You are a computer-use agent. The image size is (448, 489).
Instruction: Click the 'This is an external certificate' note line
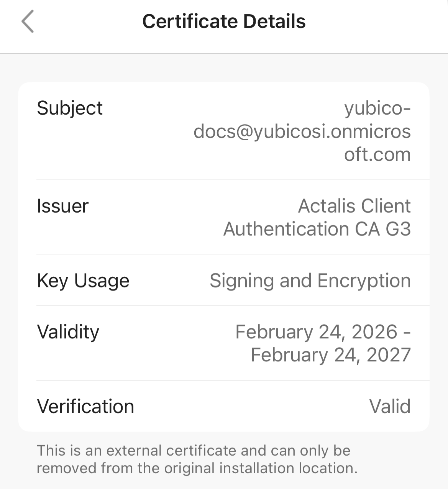pos(194,451)
